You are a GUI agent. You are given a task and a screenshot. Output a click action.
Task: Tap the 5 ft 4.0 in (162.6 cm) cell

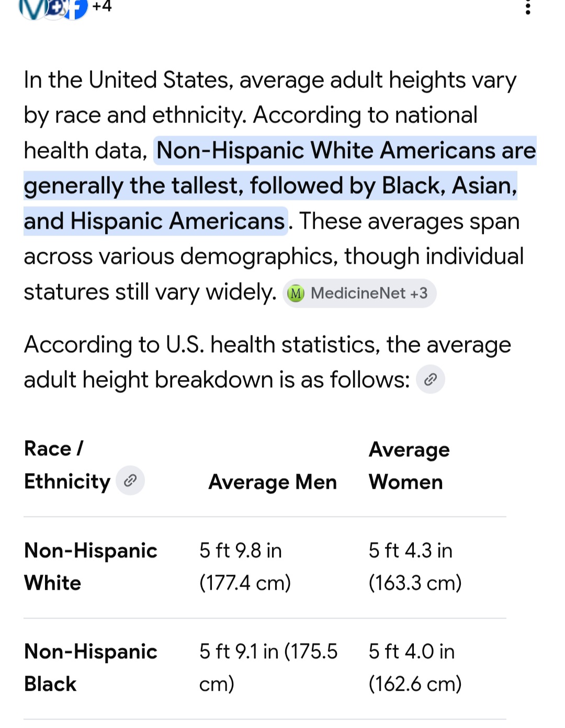pyautogui.click(x=415, y=668)
